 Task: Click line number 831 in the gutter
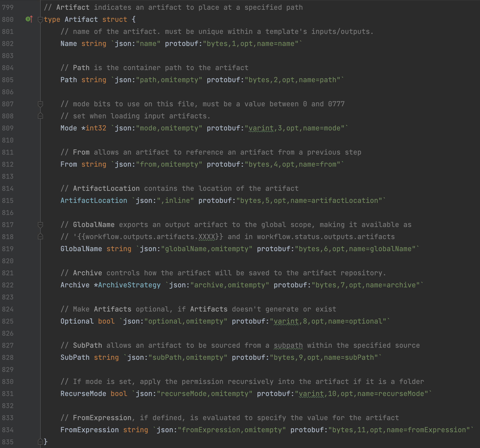(8, 393)
